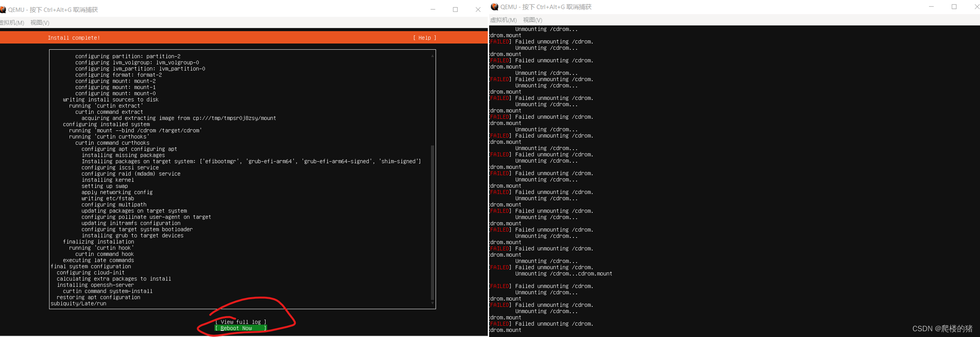Screen dimensions: 980x337
Task: Click the QEMU app icon in left window title bar
Action: 3,10
